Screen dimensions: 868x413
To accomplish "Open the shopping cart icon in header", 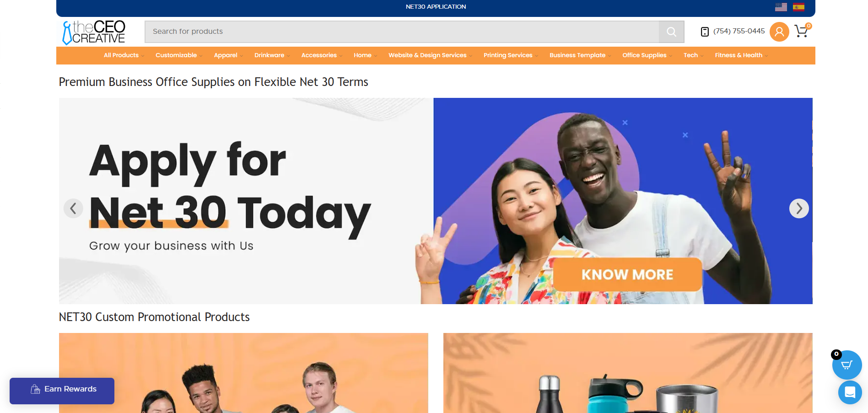I will click(802, 31).
